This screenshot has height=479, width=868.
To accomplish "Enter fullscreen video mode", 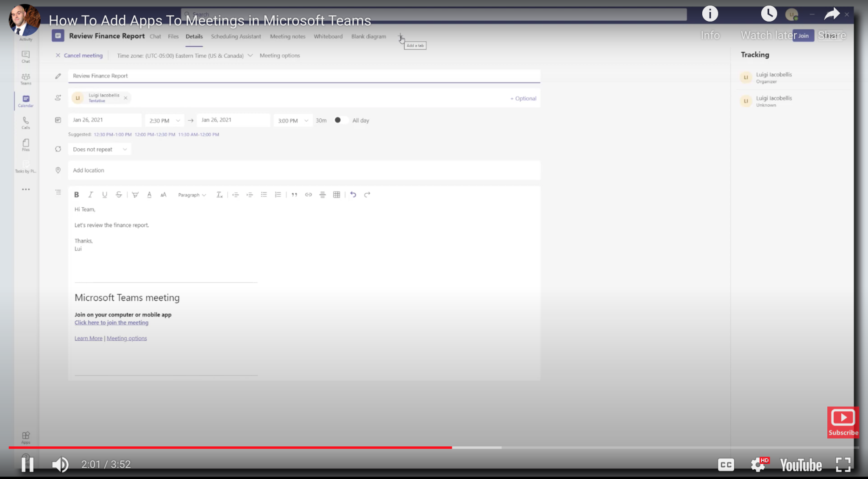I will coord(843,465).
